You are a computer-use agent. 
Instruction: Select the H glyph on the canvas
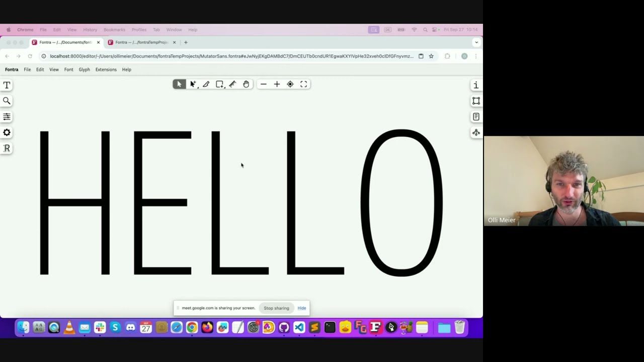(x=75, y=203)
